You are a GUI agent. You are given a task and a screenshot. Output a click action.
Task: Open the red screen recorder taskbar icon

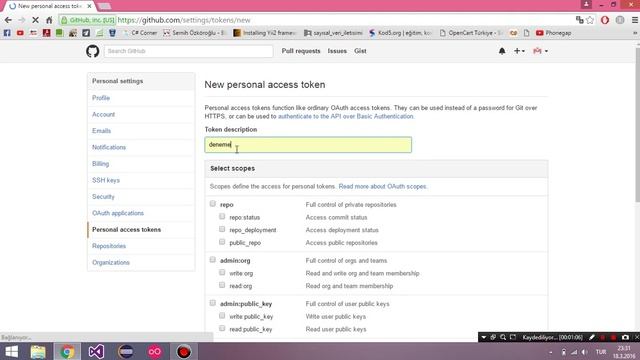pyautogui.click(x=184, y=351)
